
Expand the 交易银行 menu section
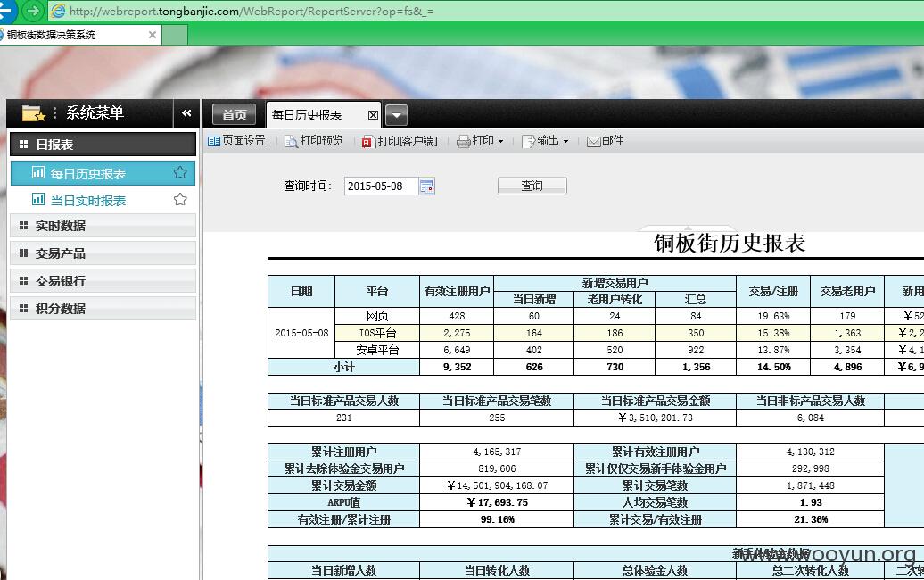[103, 281]
